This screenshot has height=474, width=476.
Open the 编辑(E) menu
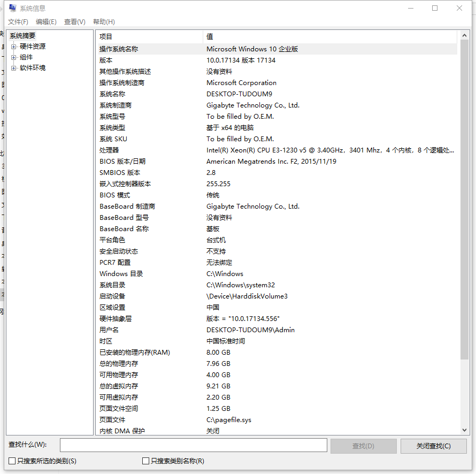(x=46, y=22)
